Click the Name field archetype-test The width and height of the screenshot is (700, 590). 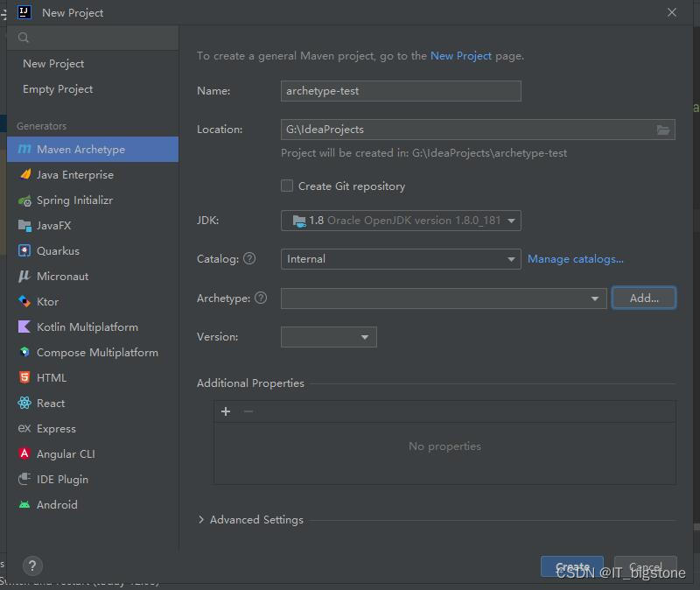(401, 91)
